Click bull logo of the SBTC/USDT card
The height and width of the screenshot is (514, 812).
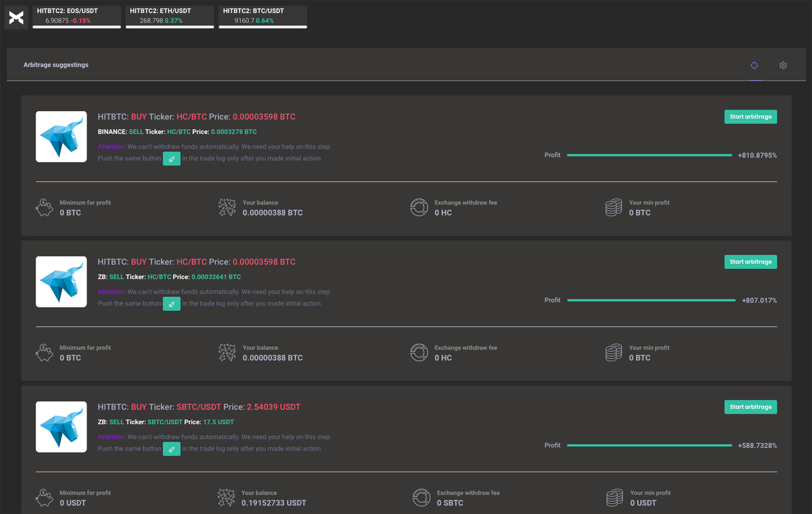(x=62, y=427)
